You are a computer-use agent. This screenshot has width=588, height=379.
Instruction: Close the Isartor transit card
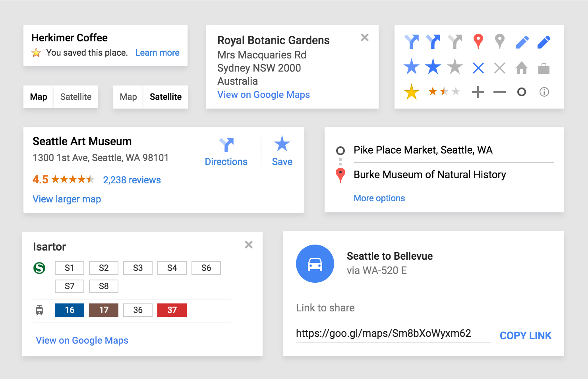[249, 245]
